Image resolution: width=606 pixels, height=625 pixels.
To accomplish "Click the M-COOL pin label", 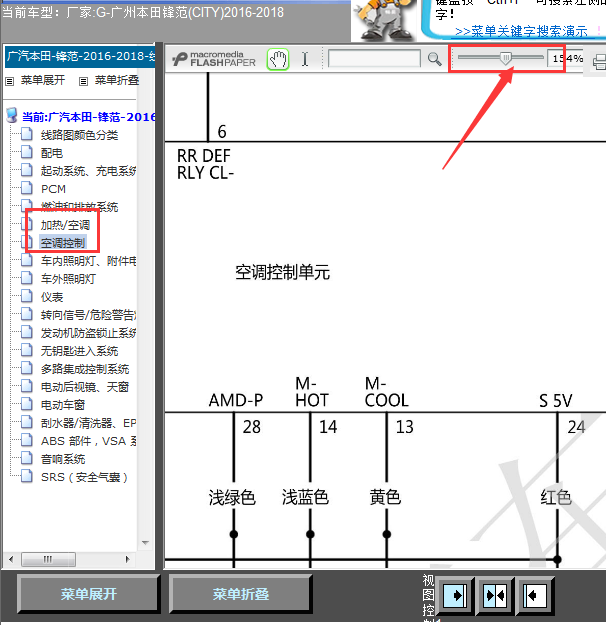I will (386, 392).
